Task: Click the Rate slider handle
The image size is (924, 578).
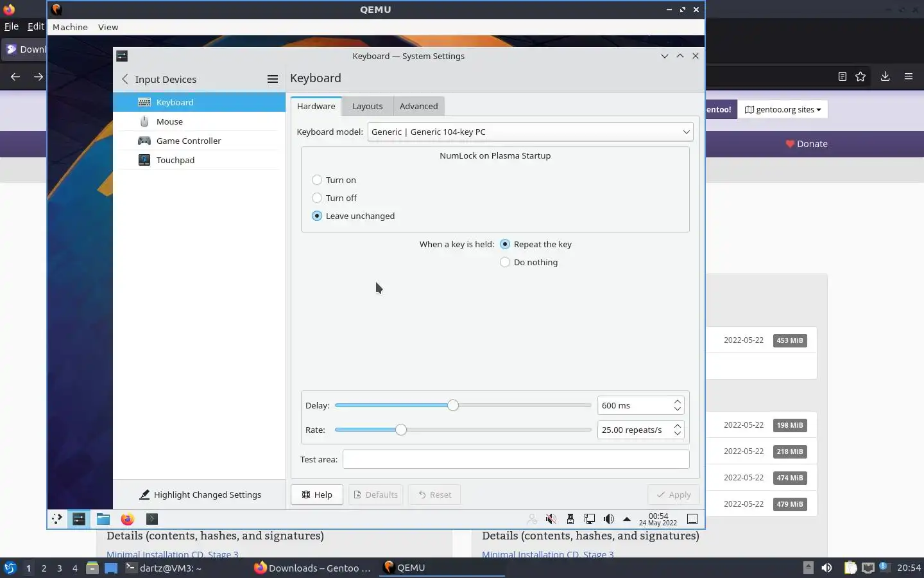Action: point(401,430)
